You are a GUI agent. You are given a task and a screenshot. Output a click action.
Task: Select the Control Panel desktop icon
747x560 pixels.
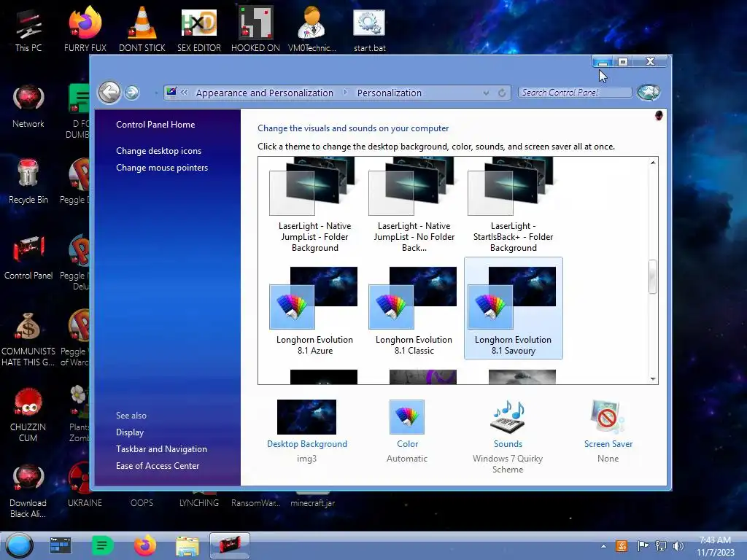click(x=28, y=257)
